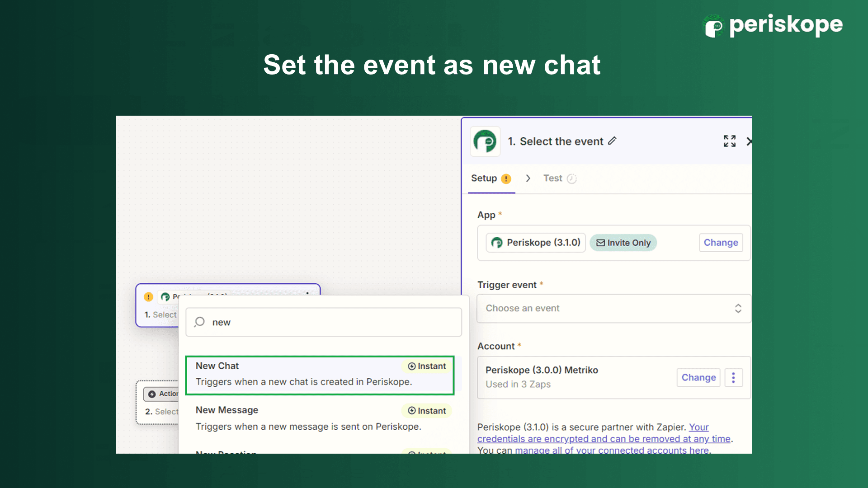Click the Invite Only badge
Viewport: 868px width, 488px height.
623,243
